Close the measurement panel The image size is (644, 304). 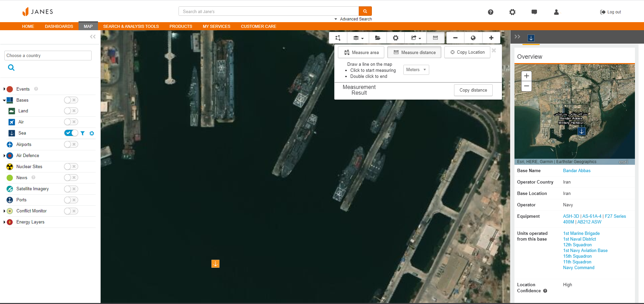point(494,51)
